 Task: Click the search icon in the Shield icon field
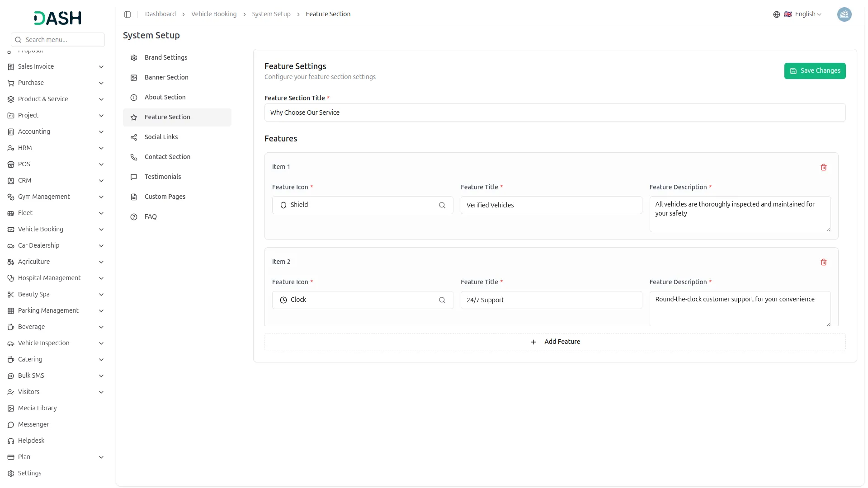[x=442, y=205]
